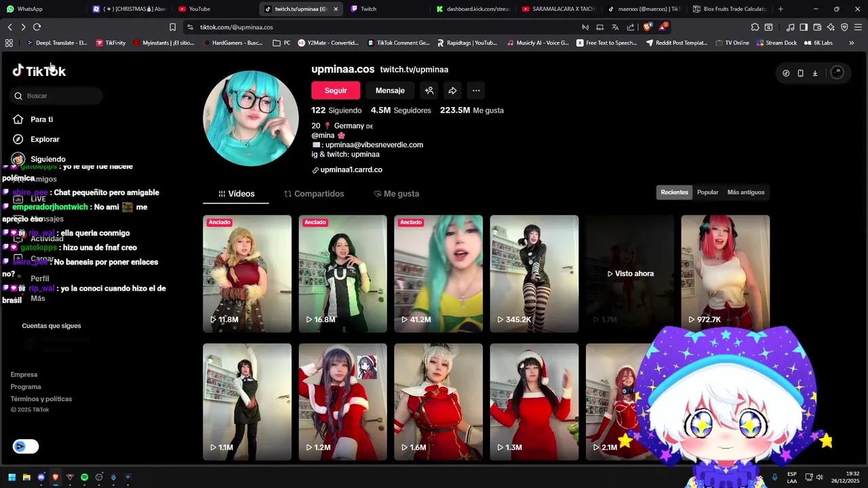Click the download desktop app icon in the top pill
This screenshot has width=868, height=488.
tap(815, 73)
